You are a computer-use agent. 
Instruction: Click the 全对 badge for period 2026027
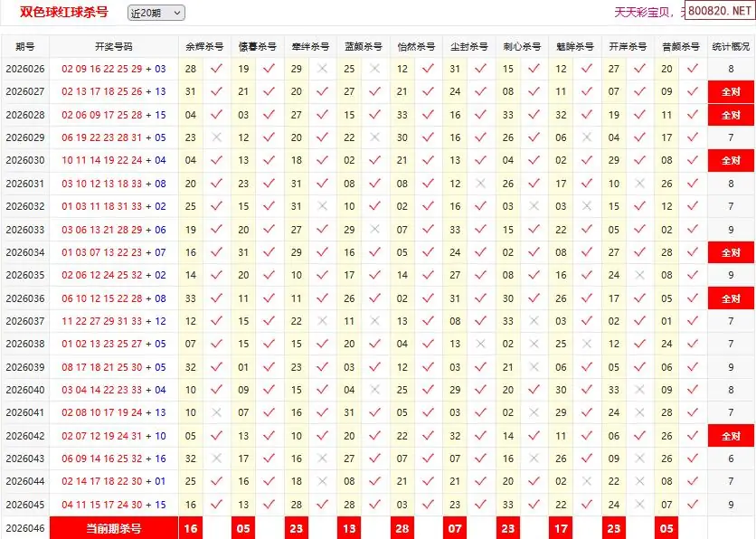point(731,91)
